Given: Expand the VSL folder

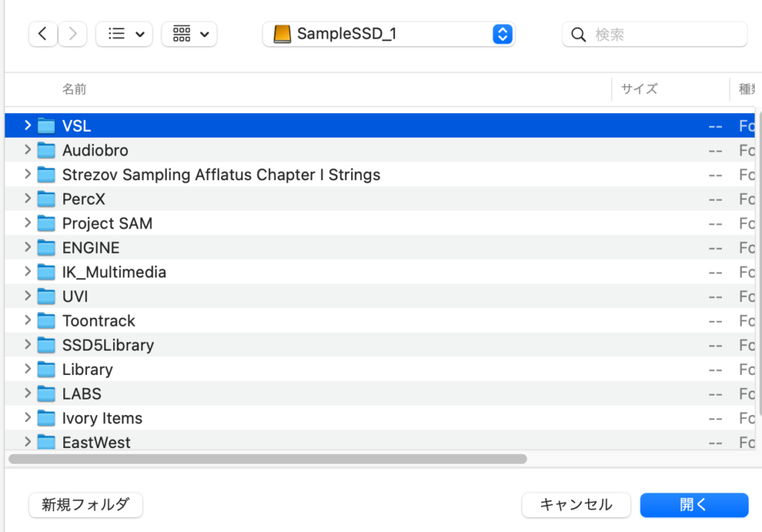Looking at the screenshot, I should 28,125.
